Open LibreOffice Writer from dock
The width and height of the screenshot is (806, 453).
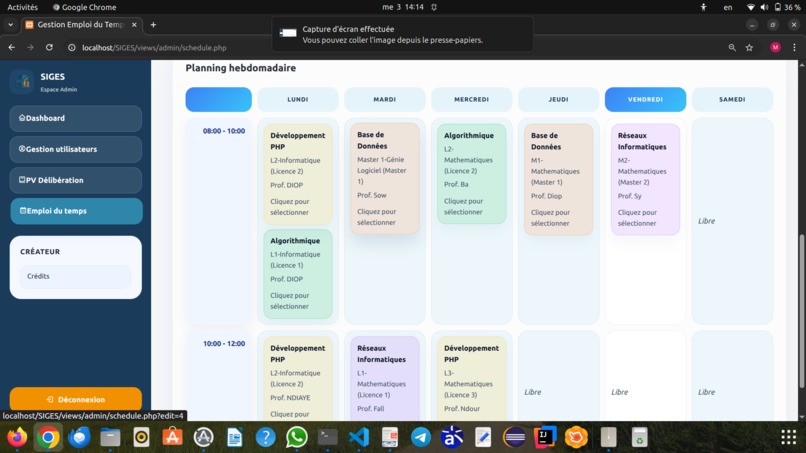tap(234, 438)
